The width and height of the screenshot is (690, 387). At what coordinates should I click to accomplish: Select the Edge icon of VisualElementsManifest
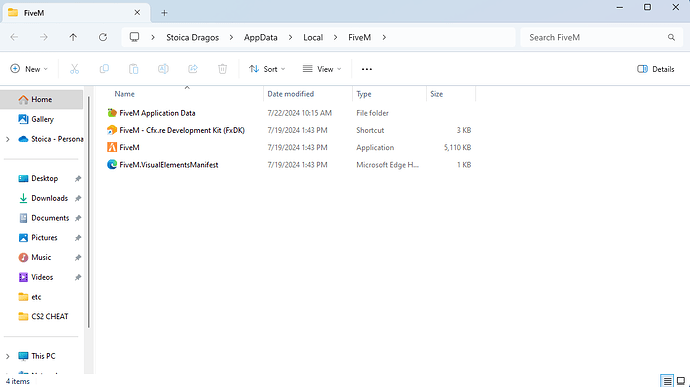(112, 165)
